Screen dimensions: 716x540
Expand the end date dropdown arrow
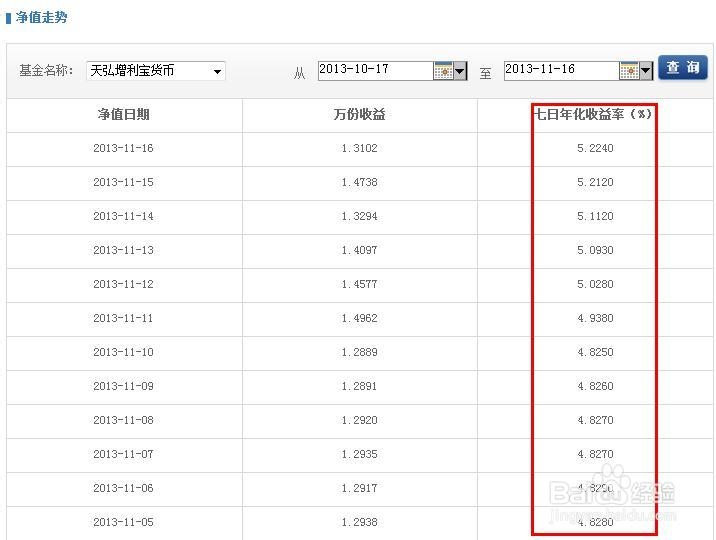[646, 71]
